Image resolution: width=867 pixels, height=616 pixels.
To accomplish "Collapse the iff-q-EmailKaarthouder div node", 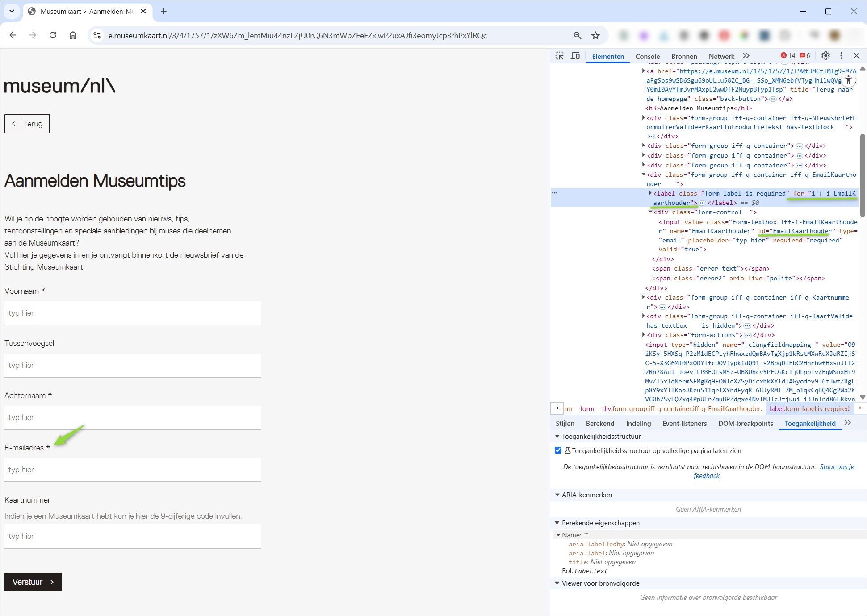I will [643, 175].
